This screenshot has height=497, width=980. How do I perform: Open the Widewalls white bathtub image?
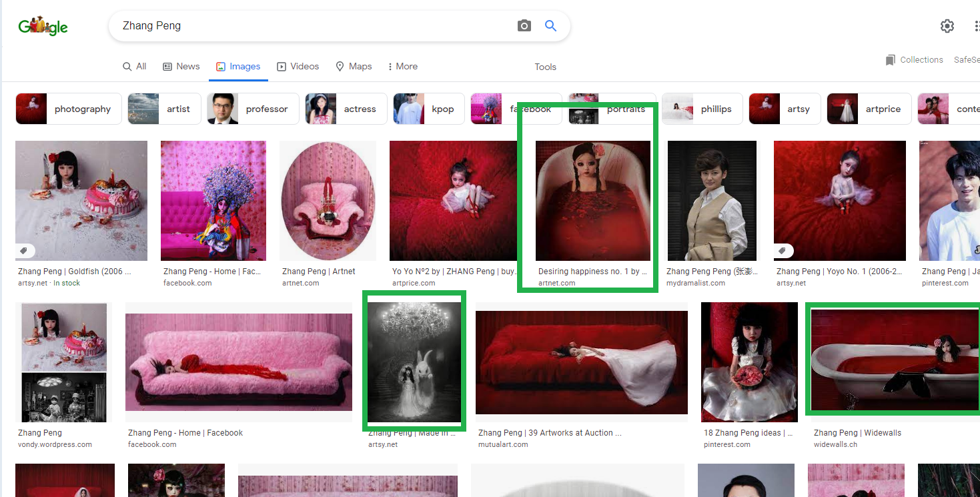coord(895,361)
